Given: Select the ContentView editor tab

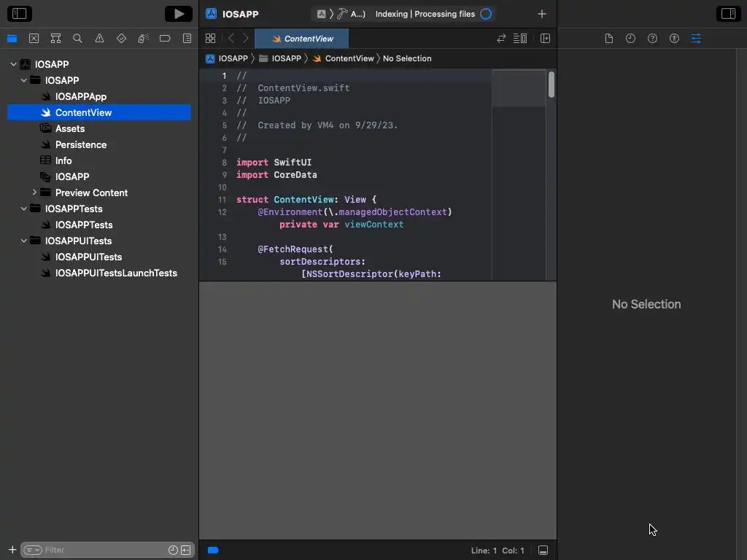Looking at the screenshot, I should [x=302, y=39].
